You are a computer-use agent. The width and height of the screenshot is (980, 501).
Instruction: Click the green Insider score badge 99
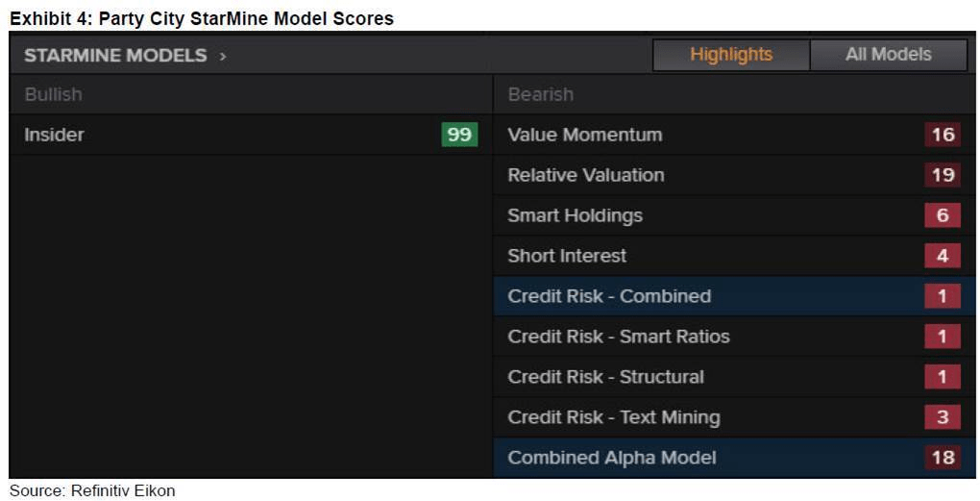[459, 135]
